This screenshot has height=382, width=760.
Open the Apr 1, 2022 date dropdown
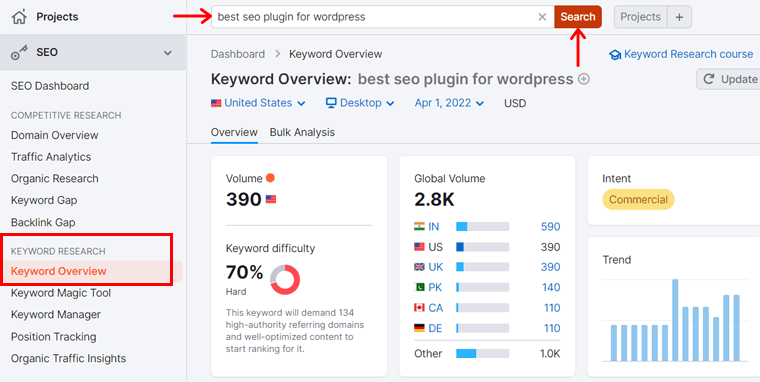[x=449, y=103]
